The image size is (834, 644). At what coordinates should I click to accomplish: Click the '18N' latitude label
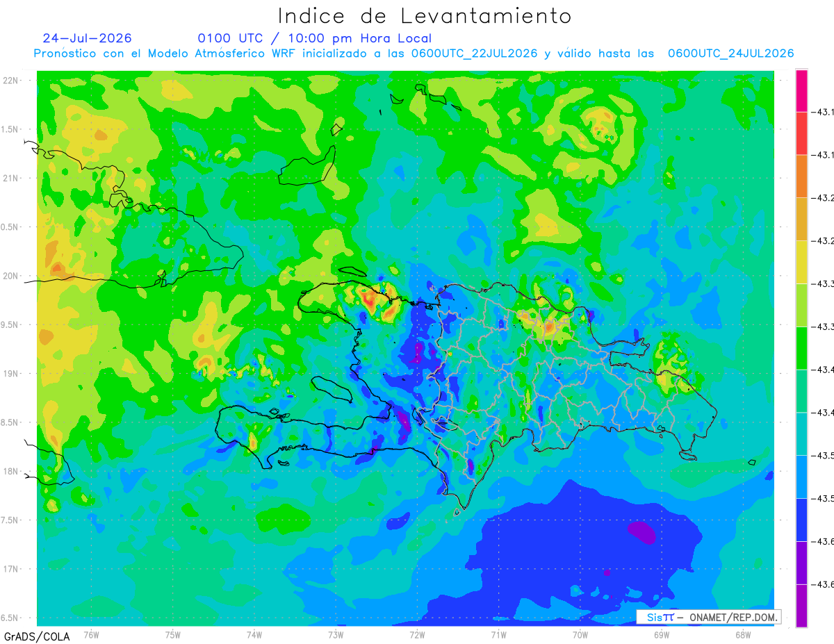(x=10, y=471)
